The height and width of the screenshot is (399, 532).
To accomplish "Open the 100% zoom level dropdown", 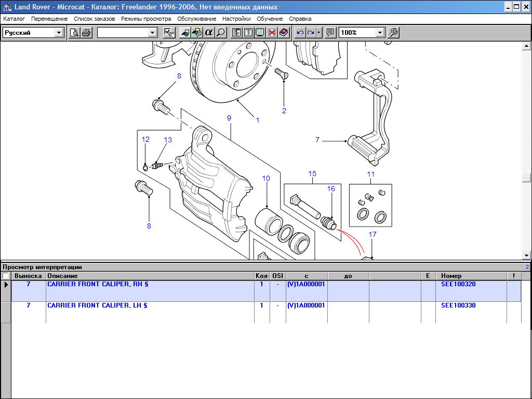I will click(380, 33).
